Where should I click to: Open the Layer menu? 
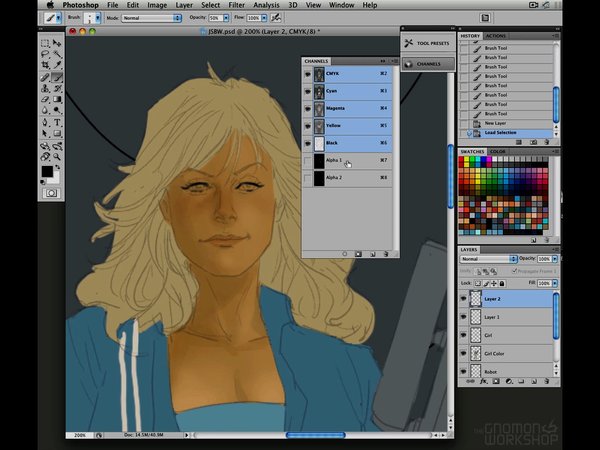point(184,5)
